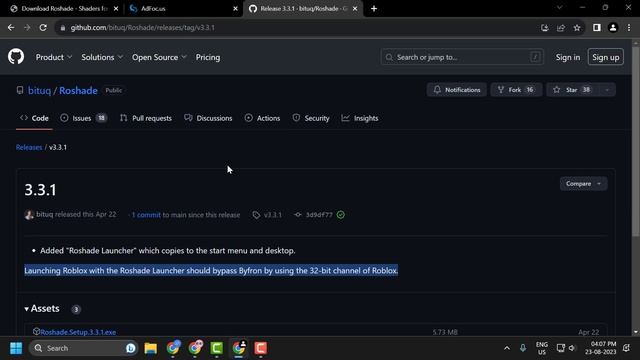
Task: Click install/download icon in address bar
Action: coord(544,28)
